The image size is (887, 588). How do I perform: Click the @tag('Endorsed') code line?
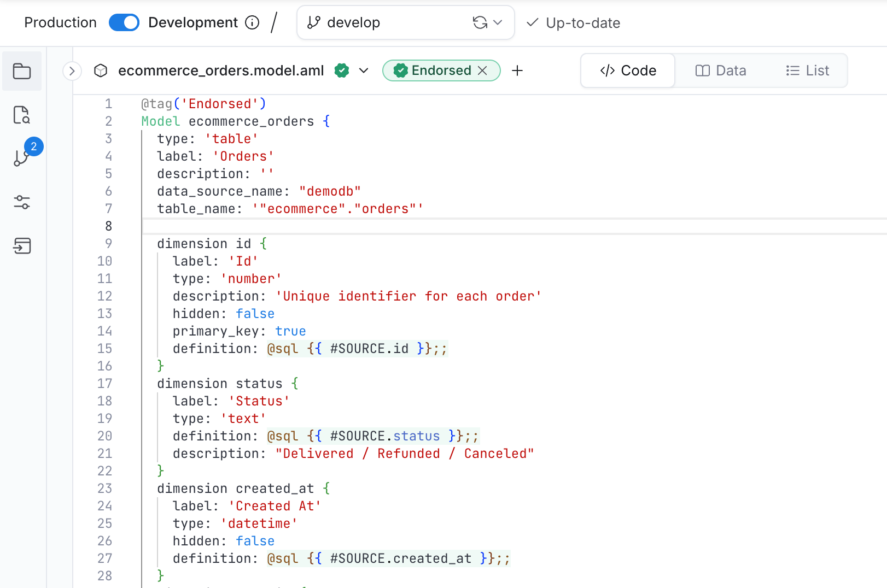click(x=203, y=104)
